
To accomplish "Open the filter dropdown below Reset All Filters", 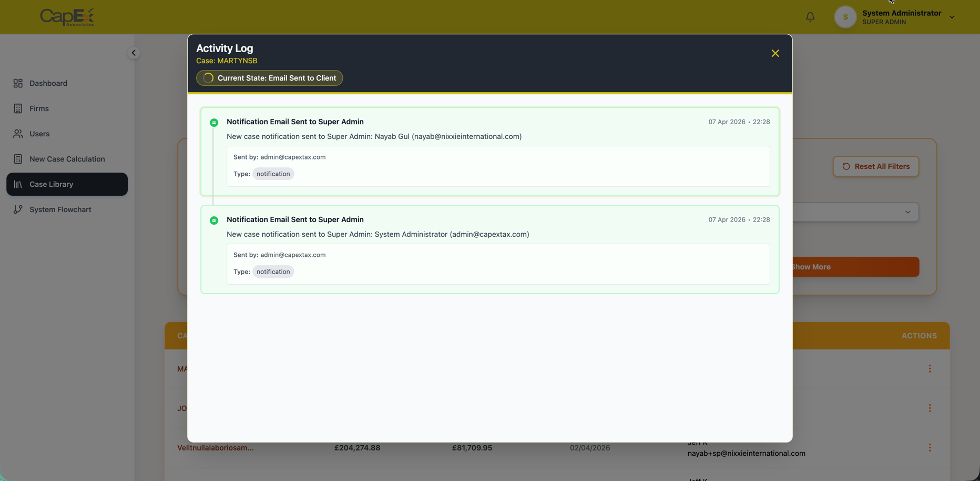I will (856, 212).
